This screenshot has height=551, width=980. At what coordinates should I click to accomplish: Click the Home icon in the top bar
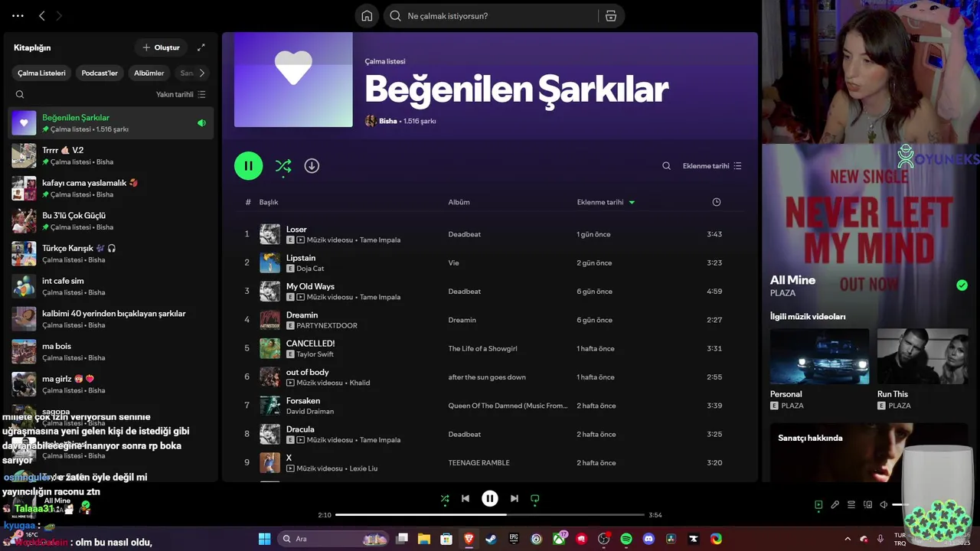click(x=367, y=16)
